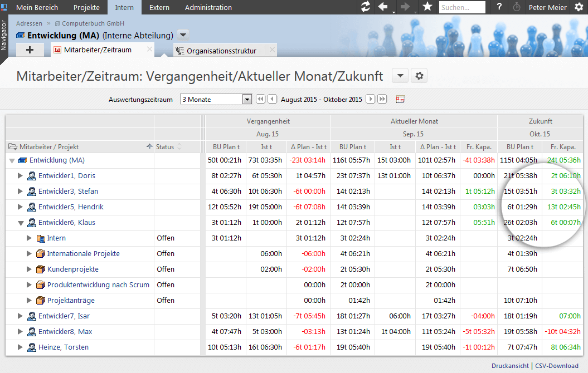Expand the Heinze, Torsten row
The width and height of the screenshot is (588, 373).
20,347
